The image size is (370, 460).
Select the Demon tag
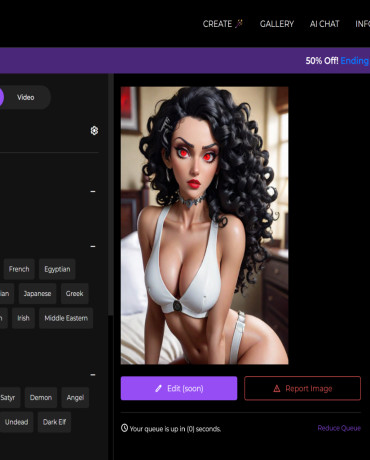(41, 398)
